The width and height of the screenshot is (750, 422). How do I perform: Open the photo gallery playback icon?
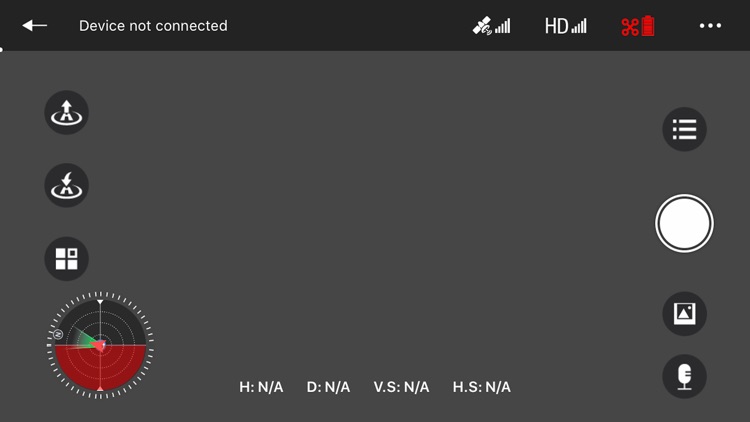pos(684,313)
